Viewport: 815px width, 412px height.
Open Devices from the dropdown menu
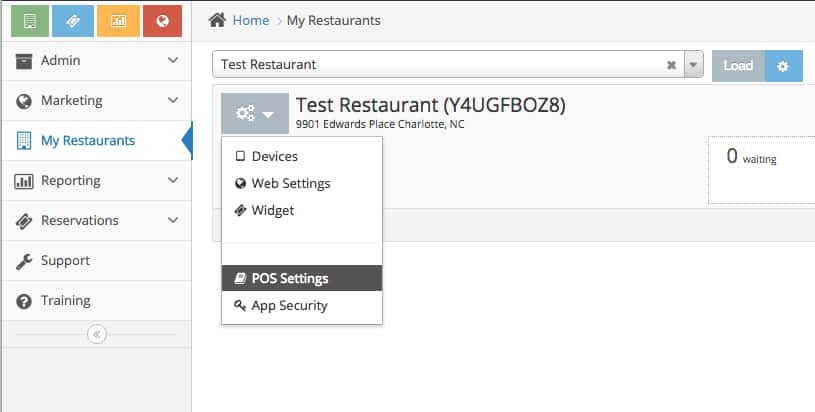(275, 156)
